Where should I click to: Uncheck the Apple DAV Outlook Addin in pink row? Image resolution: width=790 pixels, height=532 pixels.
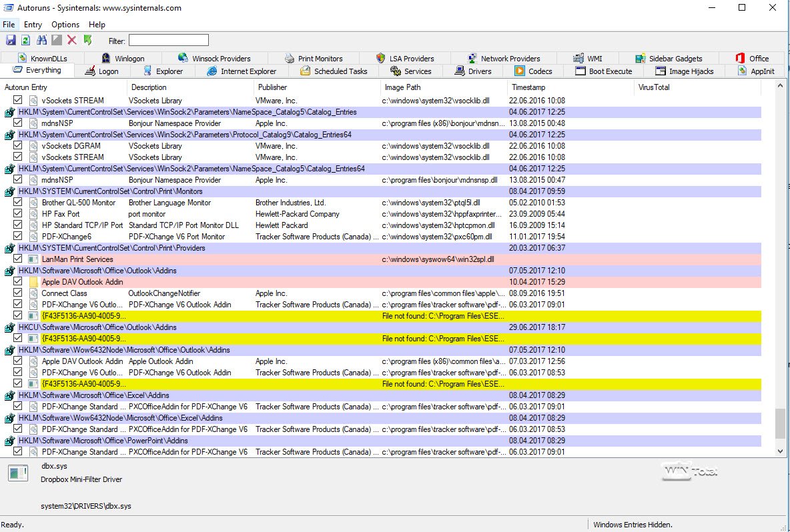pyautogui.click(x=18, y=282)
